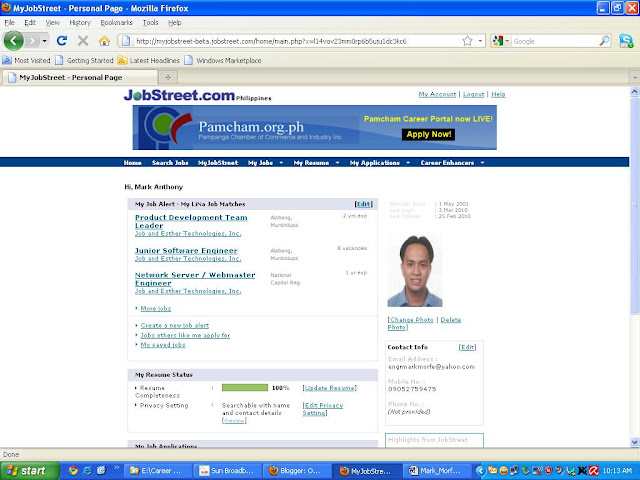Click the Pamcham Apply Now! banner button
Screen dimensions: 640x480
429,134
